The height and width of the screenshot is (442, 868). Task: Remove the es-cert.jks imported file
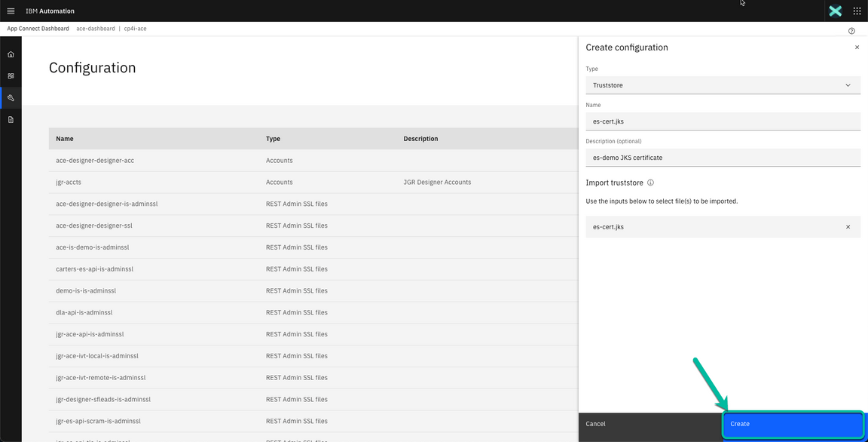click(848, 226)
